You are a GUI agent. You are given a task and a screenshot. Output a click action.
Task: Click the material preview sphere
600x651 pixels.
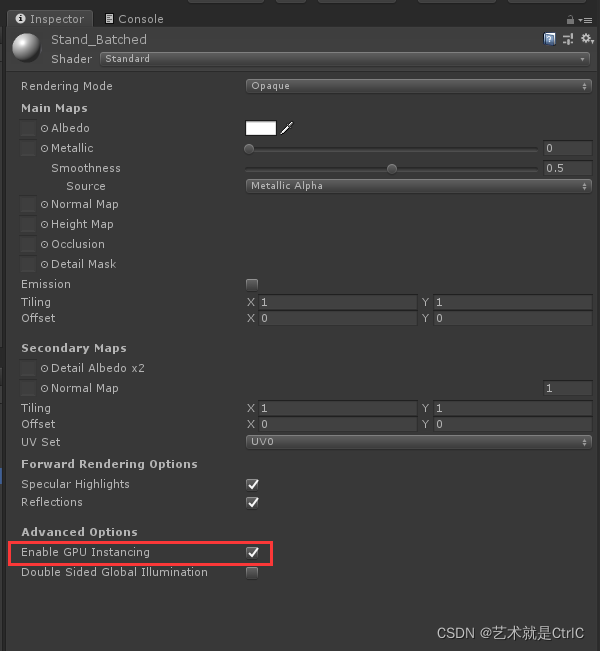click(27, 48)
